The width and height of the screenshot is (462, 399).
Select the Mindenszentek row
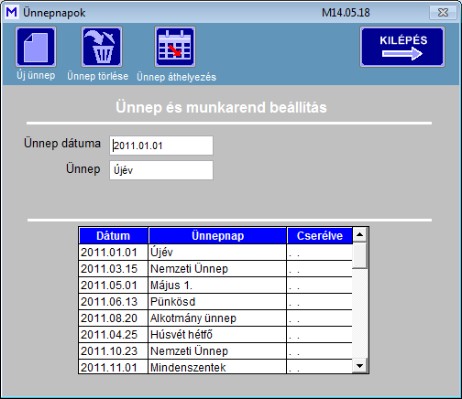coord(216,367)
